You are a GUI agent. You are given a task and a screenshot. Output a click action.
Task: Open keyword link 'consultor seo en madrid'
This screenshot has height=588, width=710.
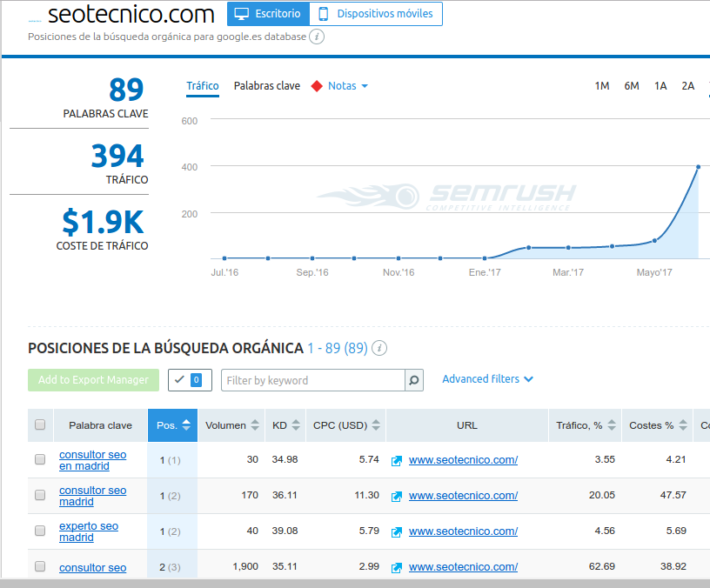[93, 460]
